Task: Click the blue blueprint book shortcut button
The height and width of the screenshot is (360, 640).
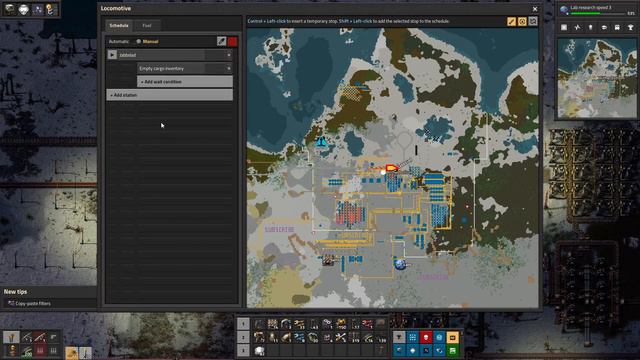Action: tap(439, 337)
